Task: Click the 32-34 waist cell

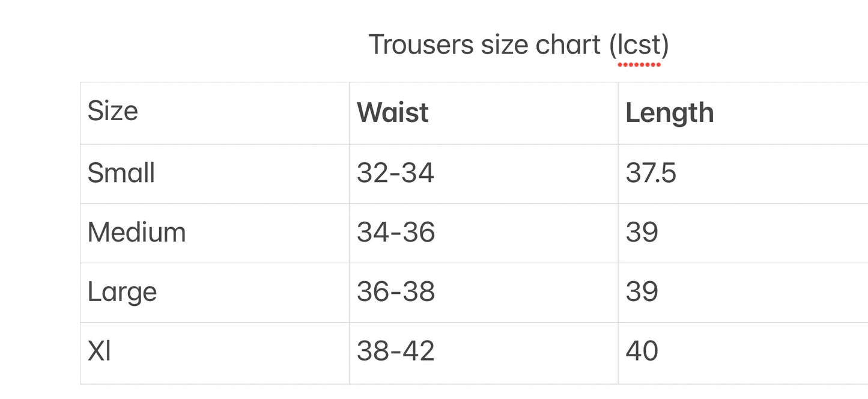Action: pyautogui.click(x=395, y=174)
